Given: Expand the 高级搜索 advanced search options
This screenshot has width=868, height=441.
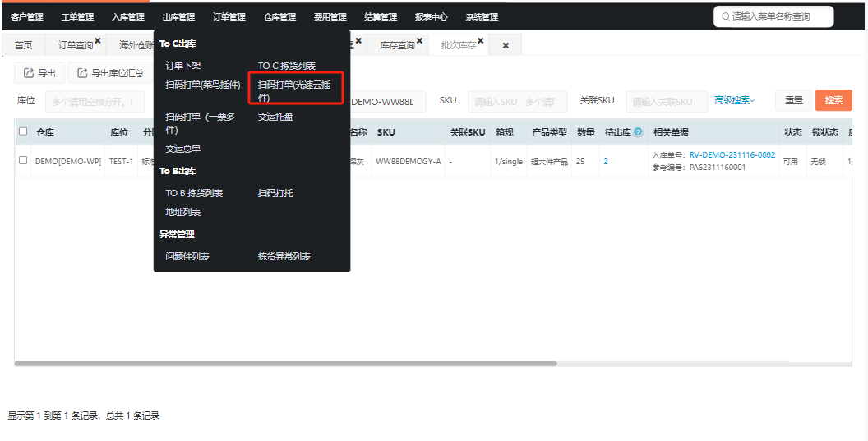Looking at the screenshot, I should (x=735, y=100).
